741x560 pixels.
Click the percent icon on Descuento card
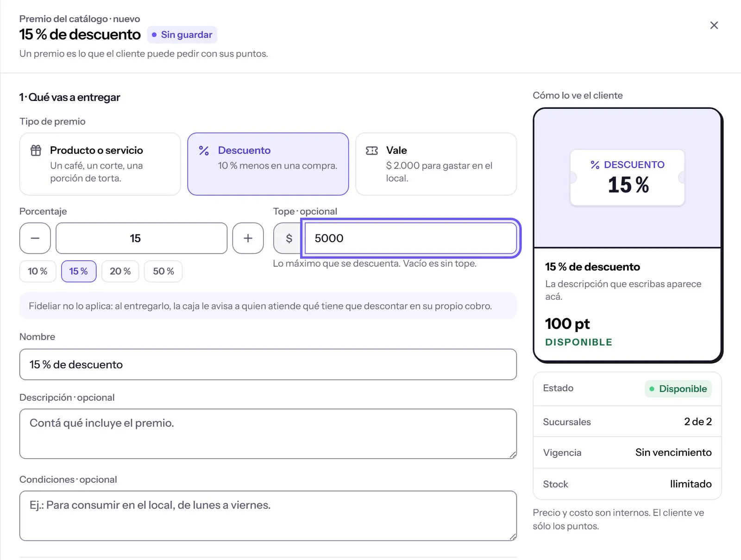204,151
